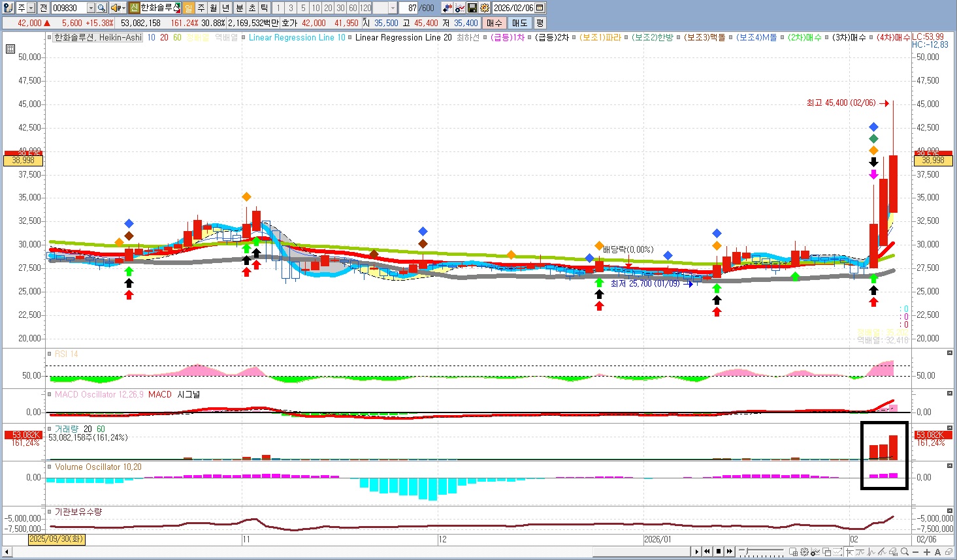
Task: Switch chart to second 초 period
Action: (251, 8)
